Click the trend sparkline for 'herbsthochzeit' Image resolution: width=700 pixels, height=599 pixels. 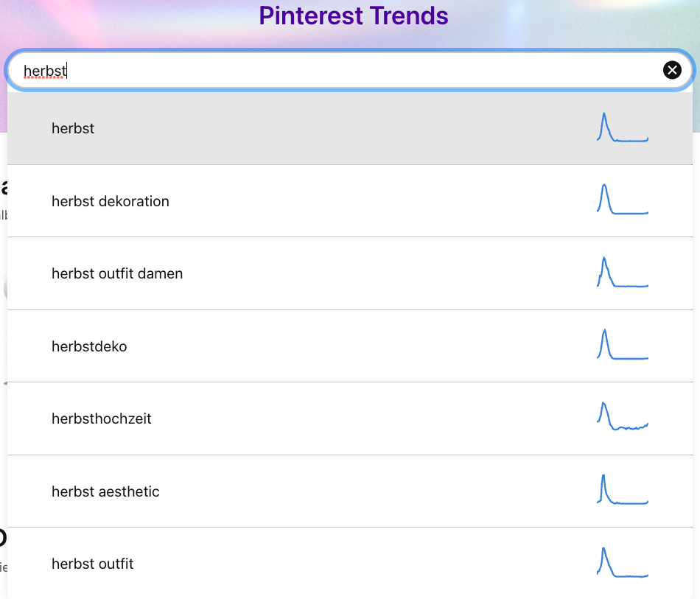click(x=623, y=416)
